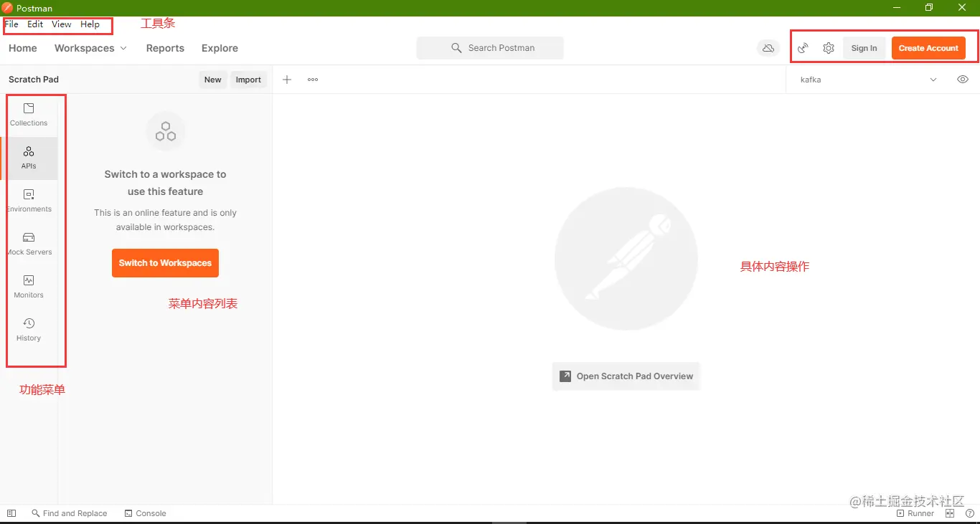The image size is (980, 524).
Task: Open the File menu
Action: [11, 24]
